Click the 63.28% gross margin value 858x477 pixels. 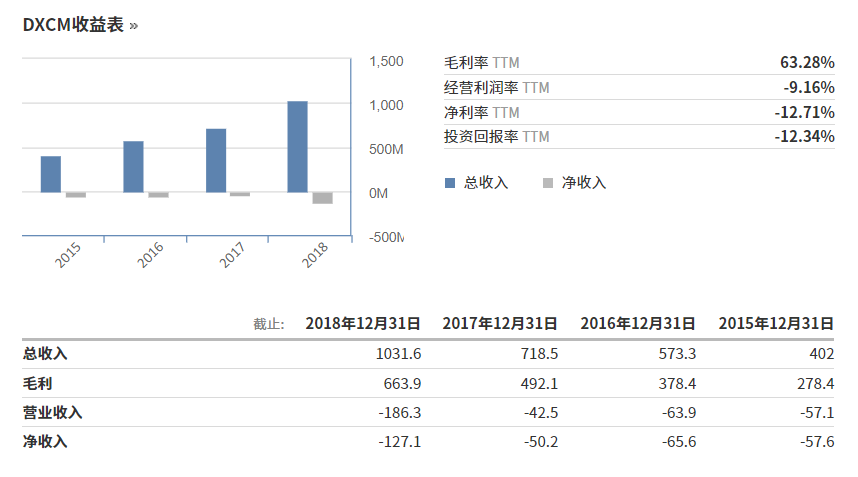click(807, 62)
